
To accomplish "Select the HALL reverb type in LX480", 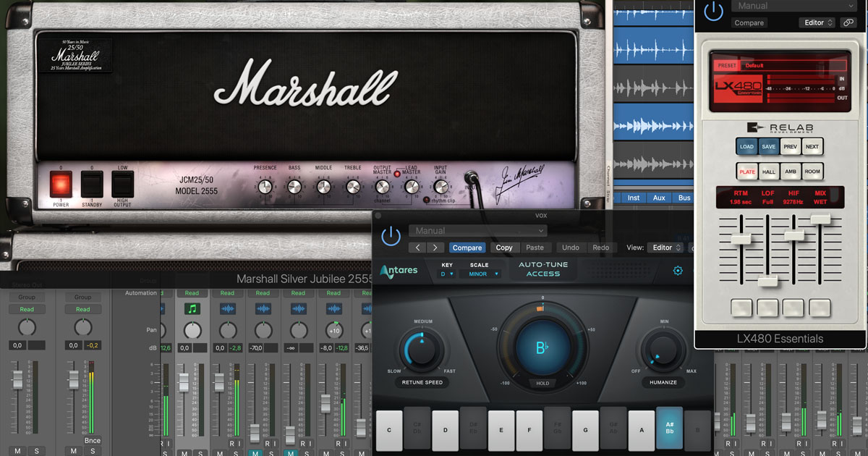I will pos(768,172).
